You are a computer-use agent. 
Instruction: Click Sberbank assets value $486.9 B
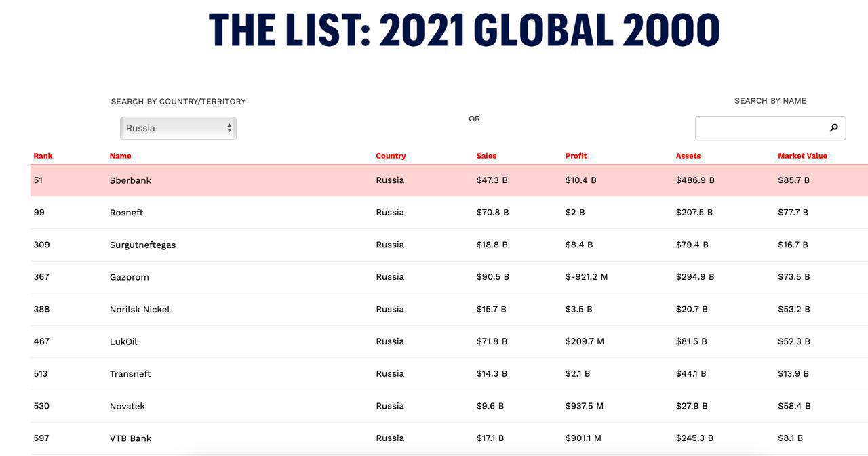695,180
